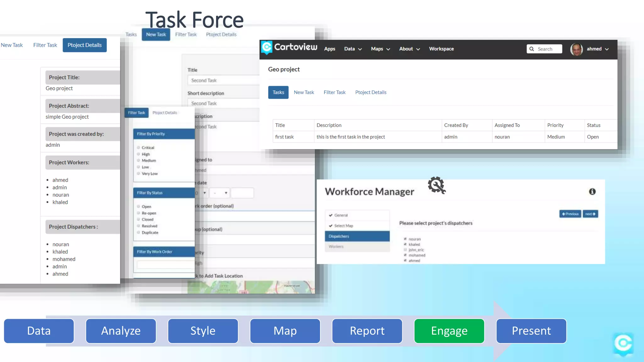Click the green Engage workflow button
644x362 pixels.
coord(449,331)
